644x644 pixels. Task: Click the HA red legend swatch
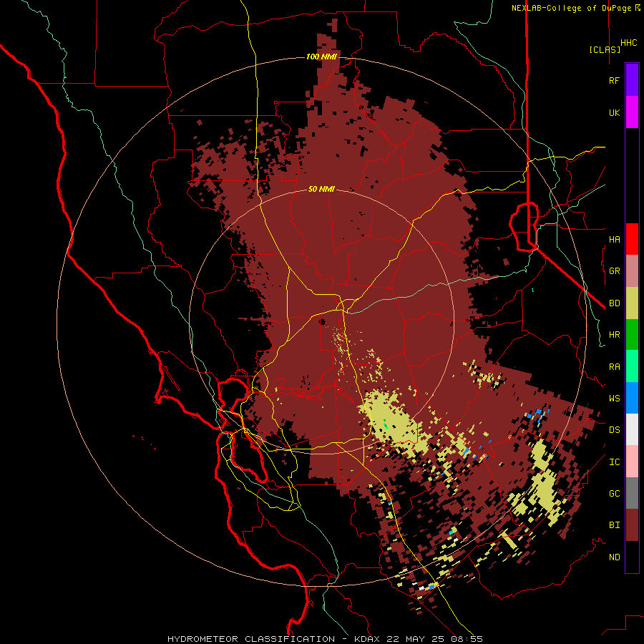click(632, 239)
